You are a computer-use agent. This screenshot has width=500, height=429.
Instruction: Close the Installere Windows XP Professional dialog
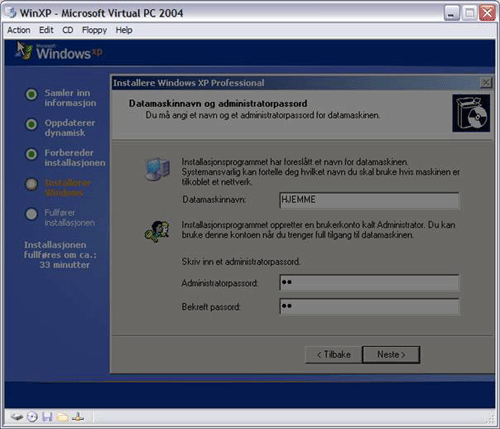[486, 82]
